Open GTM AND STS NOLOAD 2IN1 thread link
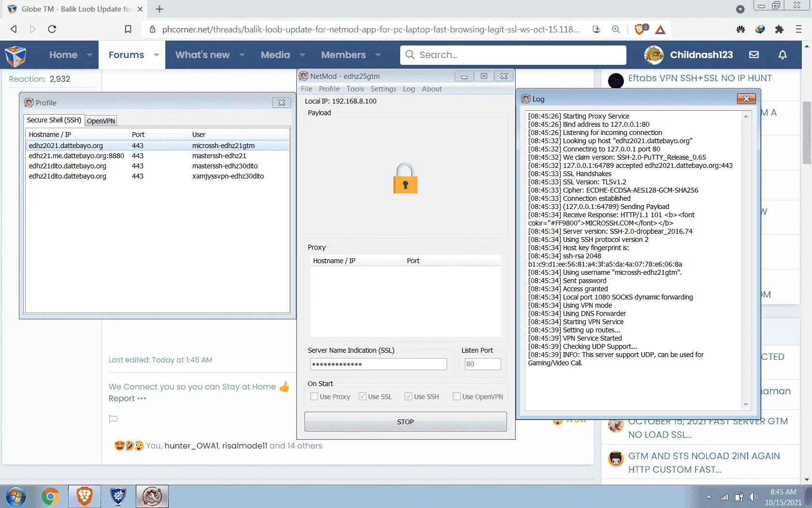The height and width of the screenshot is (508, 812). (x=704, y=463)
